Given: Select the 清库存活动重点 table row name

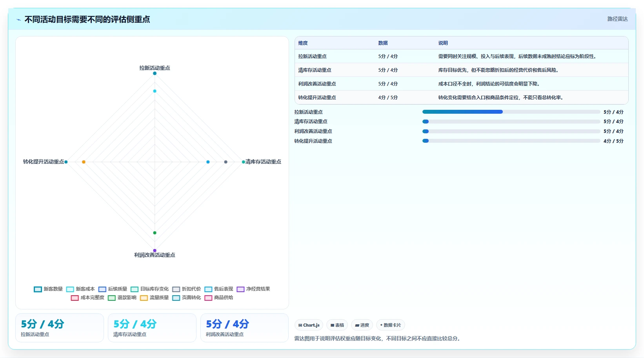Looking at the screenshot, I should [315, 70].
